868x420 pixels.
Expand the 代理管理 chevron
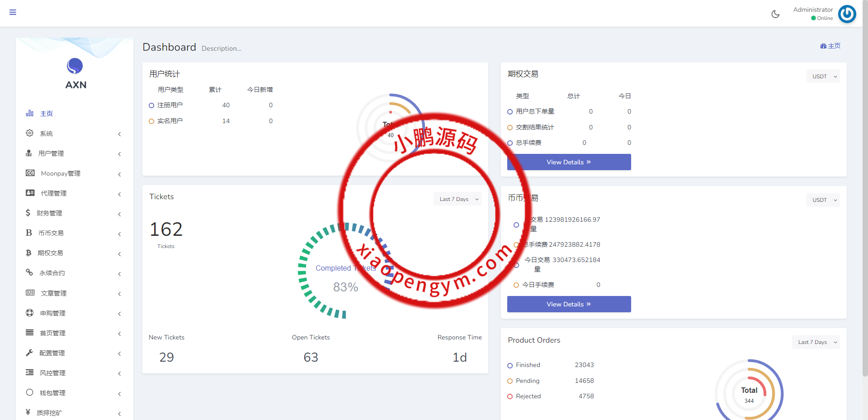coord(119,194)
